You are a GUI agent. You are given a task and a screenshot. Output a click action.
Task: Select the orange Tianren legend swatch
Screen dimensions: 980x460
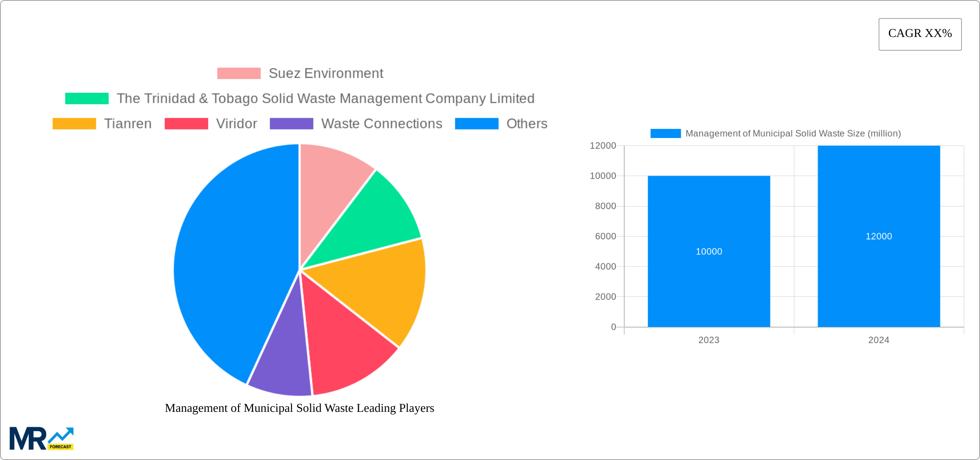[74, 124]
